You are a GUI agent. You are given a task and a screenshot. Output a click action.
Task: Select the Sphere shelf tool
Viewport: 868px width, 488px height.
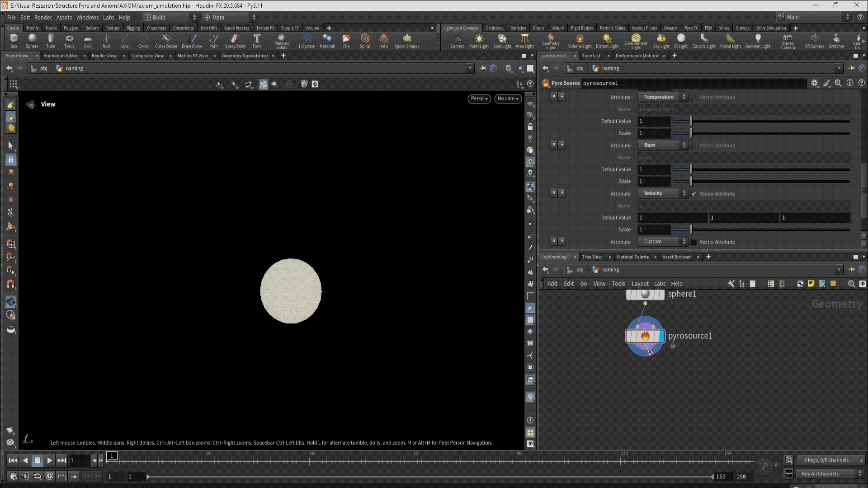(32, 41)
